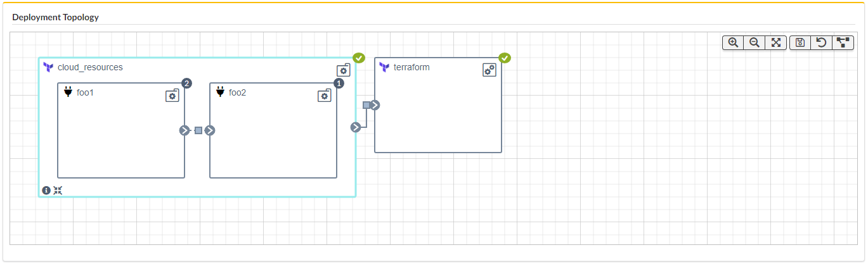Select connector square between foo1 and foo2
This screenshot has width=868, height=264.
tap(198, 130)
